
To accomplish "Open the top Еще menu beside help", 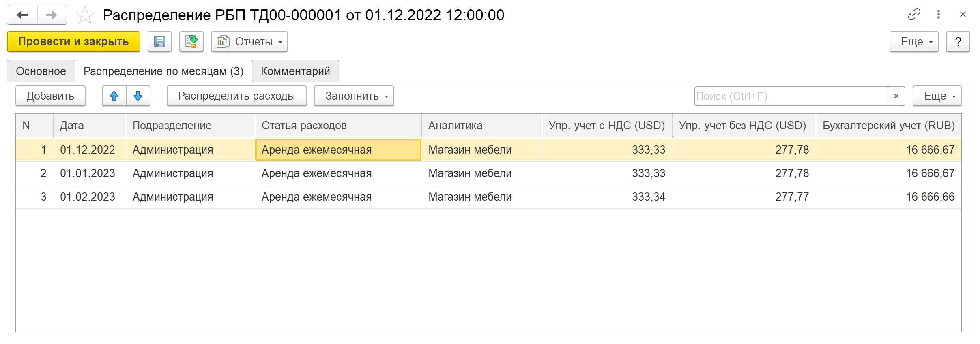I will pos(913,42).
